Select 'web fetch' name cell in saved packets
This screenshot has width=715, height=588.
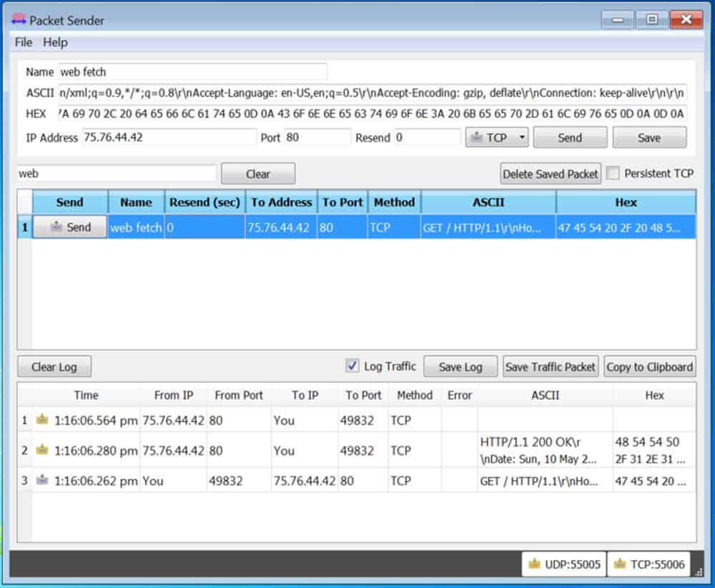pos(136,227)
